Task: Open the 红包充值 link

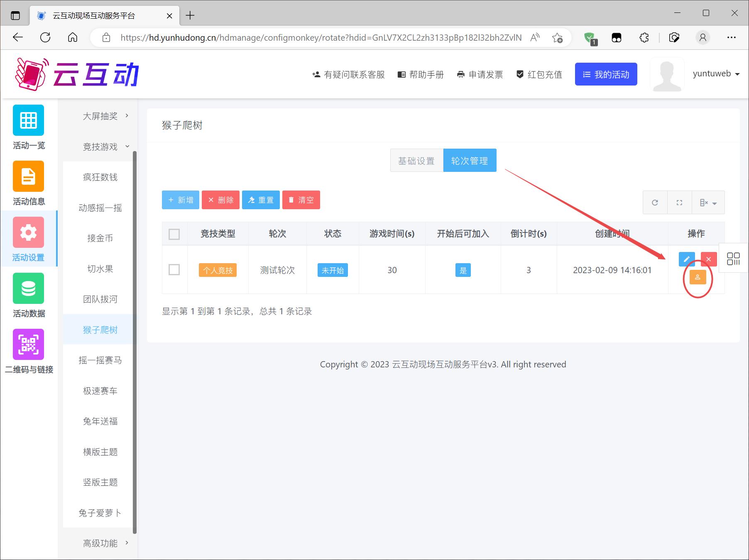Action: pyautogui.click(x=539, y=75)
